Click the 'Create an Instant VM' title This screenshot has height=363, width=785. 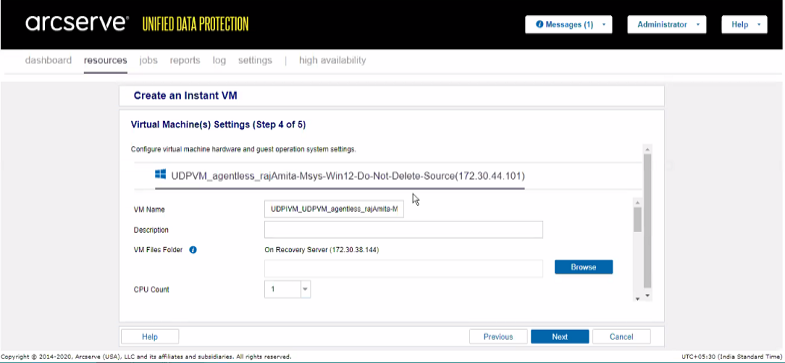click(185, 96)
